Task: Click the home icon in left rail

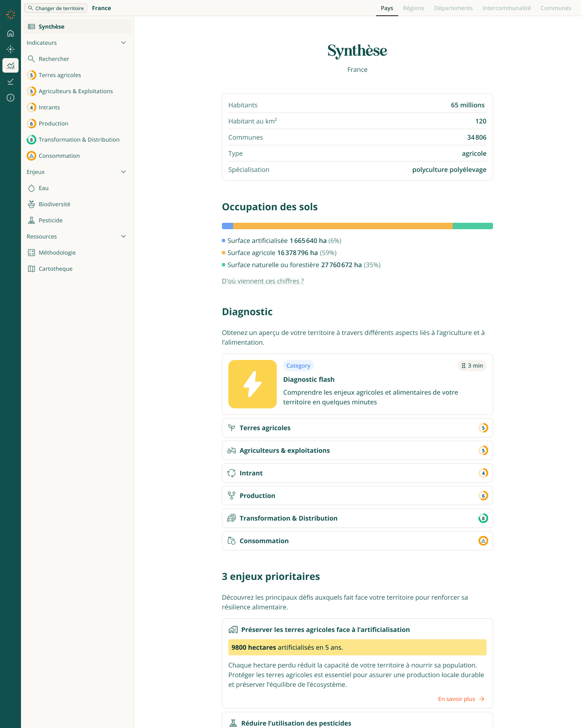Action: 10,33
